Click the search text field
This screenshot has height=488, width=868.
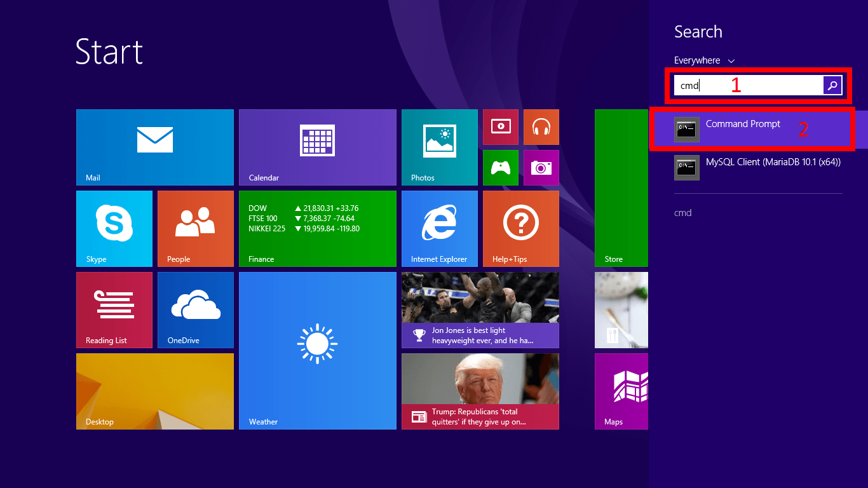pos(749,85)
